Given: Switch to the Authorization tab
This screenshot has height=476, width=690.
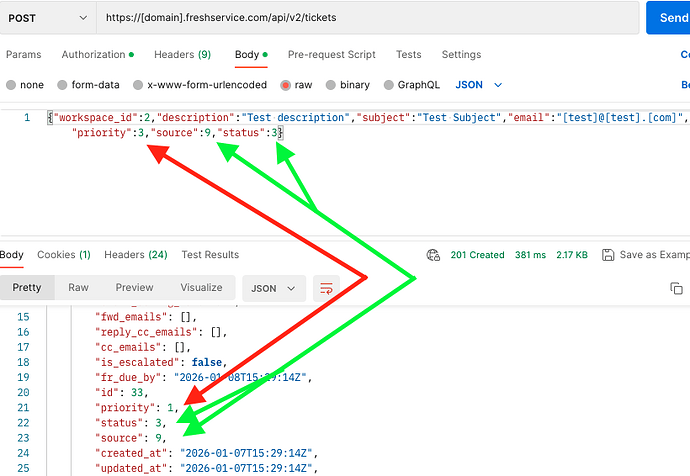Looking at the screenshot, I should pos(97,55).
